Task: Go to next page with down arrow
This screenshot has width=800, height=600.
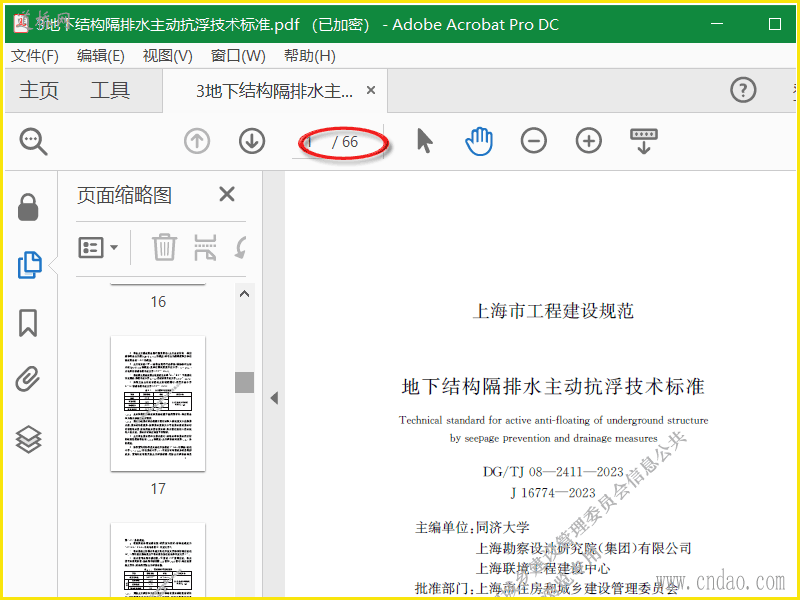Action: pos(252,141)
